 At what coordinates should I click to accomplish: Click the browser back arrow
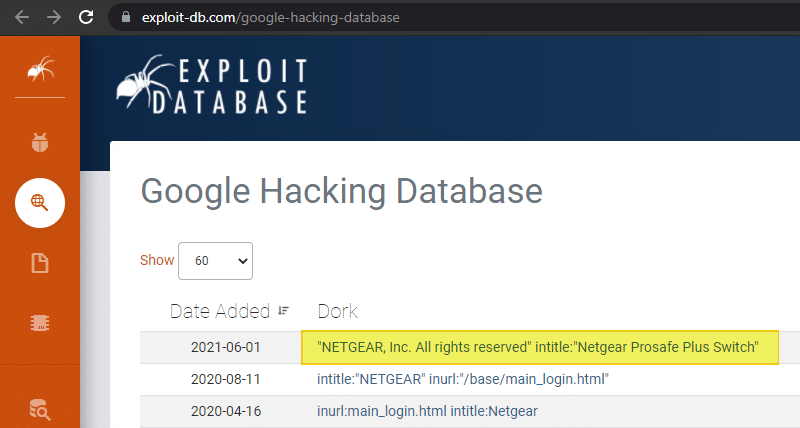(22, 17)
